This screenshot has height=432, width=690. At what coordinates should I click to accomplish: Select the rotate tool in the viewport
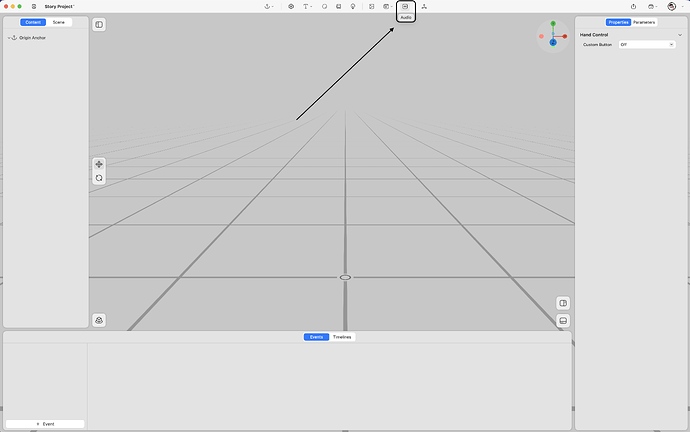click(99, 178)
